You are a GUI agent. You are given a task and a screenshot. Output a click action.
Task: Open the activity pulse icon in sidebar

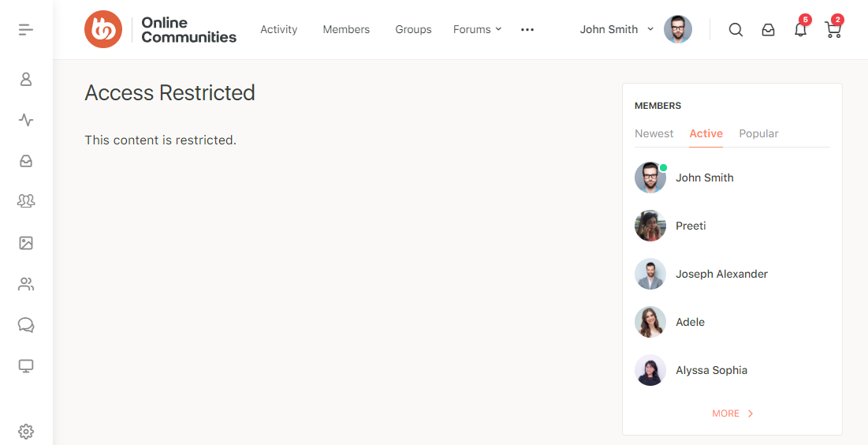[26, 120]
